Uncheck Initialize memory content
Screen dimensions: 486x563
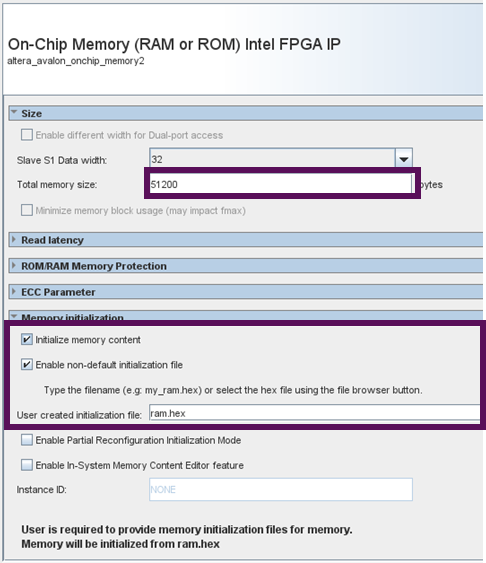click(27, 339)
